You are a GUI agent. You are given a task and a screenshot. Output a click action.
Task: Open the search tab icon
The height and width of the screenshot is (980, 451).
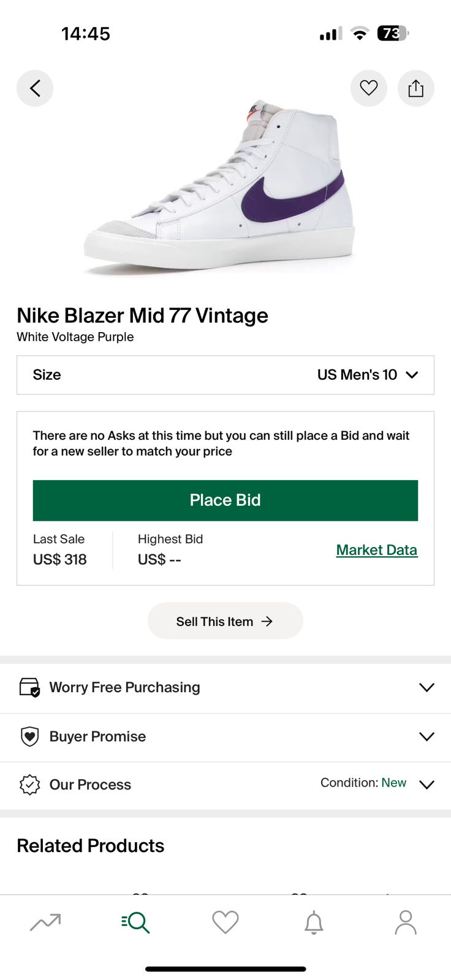135,922
